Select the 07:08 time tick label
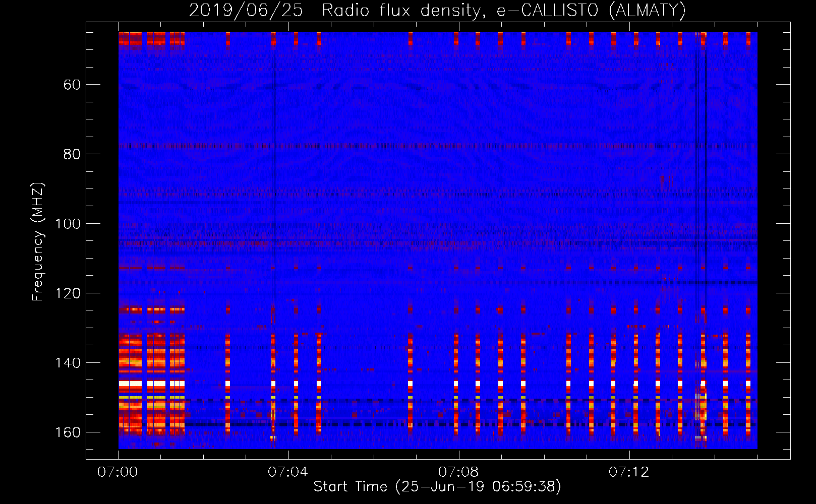The width and height of the screenshot is (816, 504). pos(458,472)
